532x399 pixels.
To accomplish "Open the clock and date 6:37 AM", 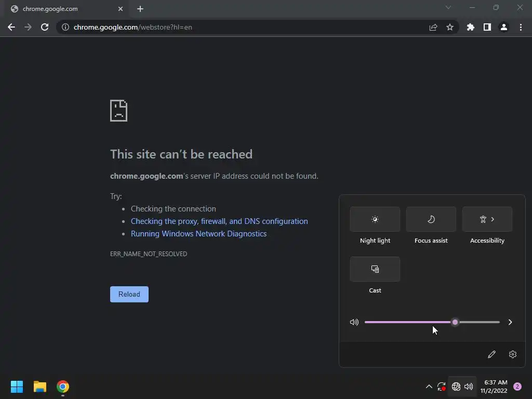I will click(x=494, y=387).
